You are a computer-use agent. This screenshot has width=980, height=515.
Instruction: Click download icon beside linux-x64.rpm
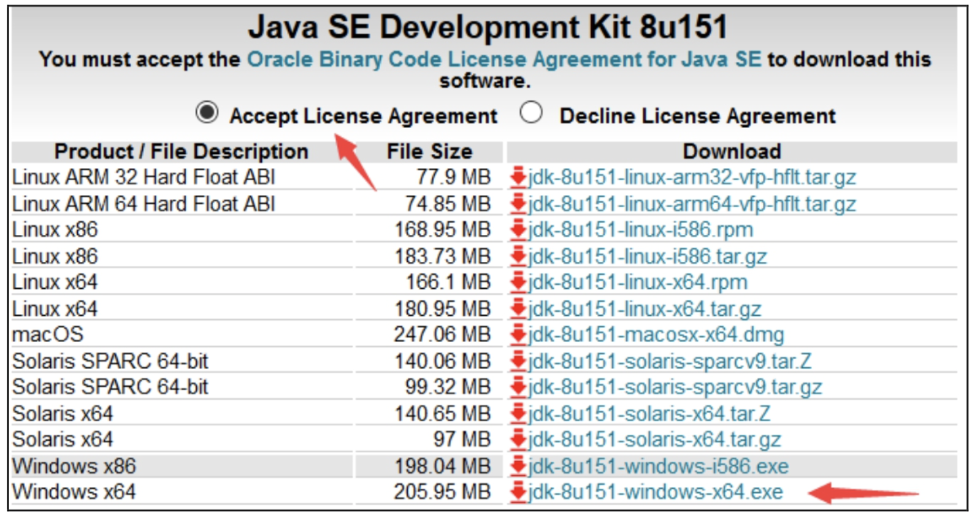518,283
